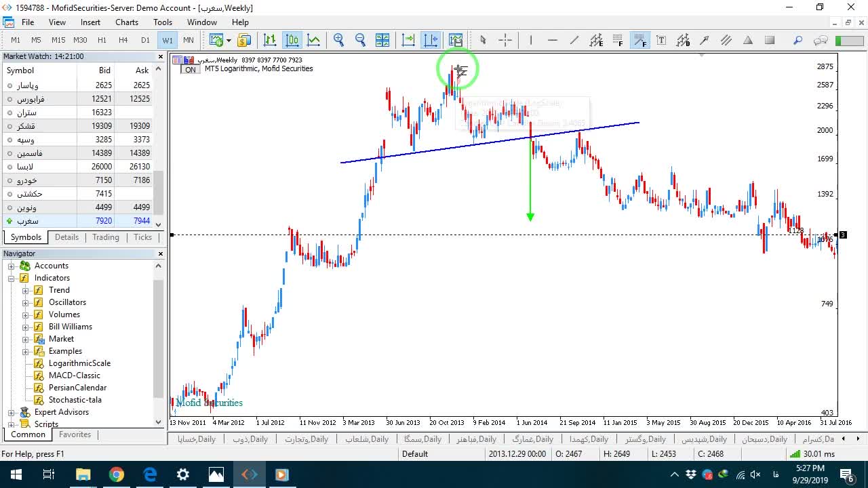Switch to M5 timeframe

37,40
